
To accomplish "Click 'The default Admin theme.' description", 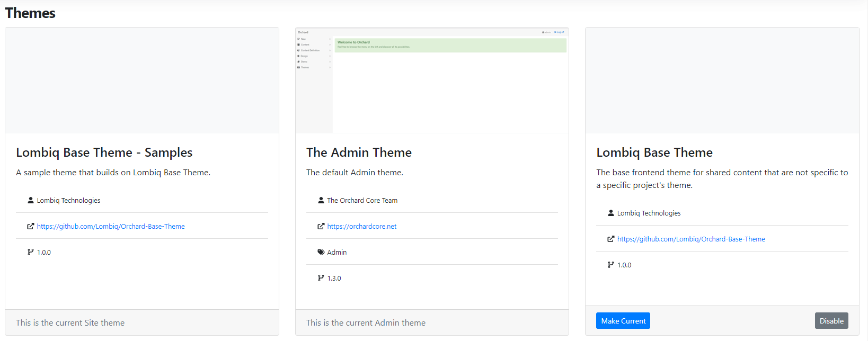I will (x=355, y=173).
